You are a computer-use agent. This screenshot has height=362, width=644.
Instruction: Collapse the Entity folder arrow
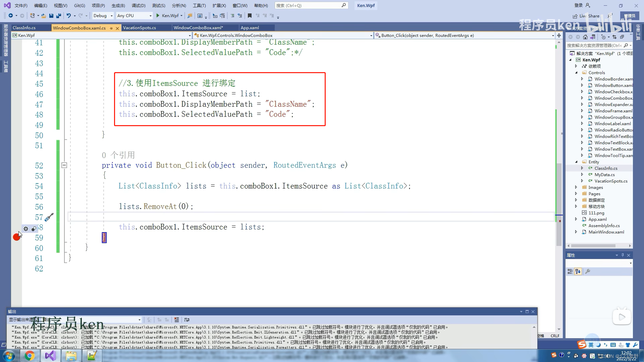(577, 162)
